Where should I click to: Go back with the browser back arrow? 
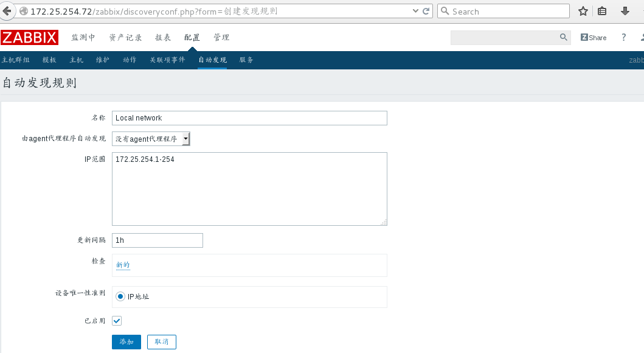coord(7,11)
